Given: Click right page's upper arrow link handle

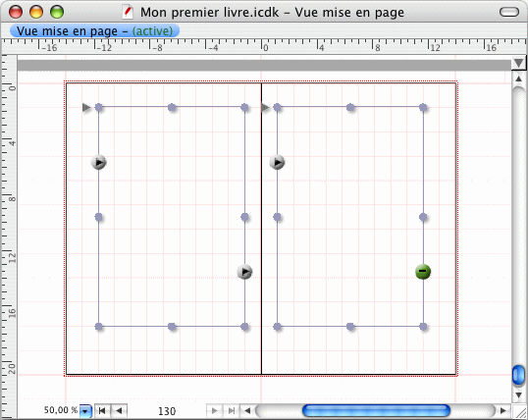Looking at the screenshot, I should 277,162.
